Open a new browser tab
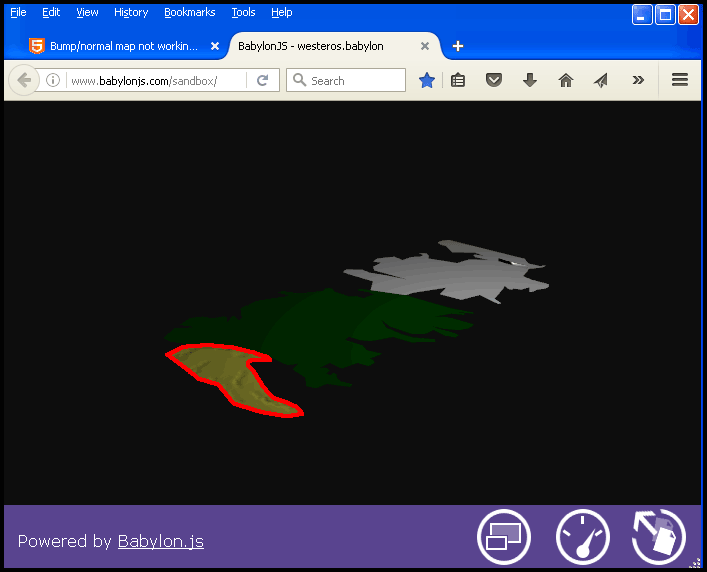This screenshot has width=707, height=572. click(458, 46)
